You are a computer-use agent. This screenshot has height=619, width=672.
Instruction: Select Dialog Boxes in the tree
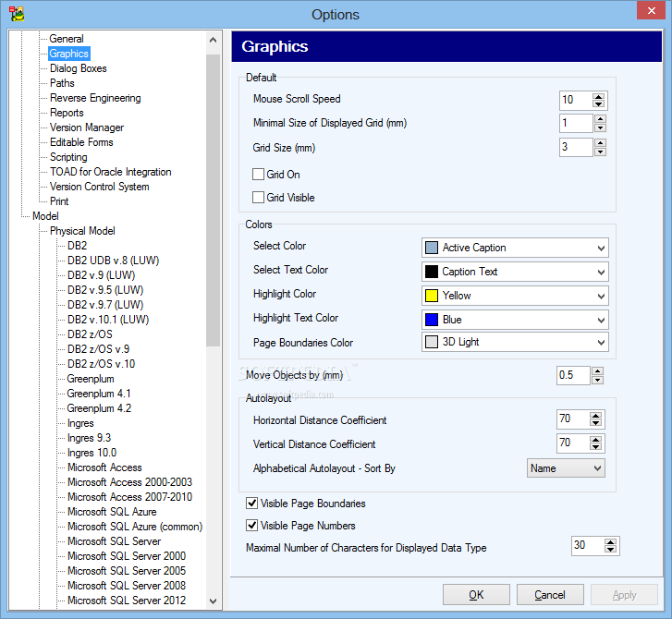point(79,68)
